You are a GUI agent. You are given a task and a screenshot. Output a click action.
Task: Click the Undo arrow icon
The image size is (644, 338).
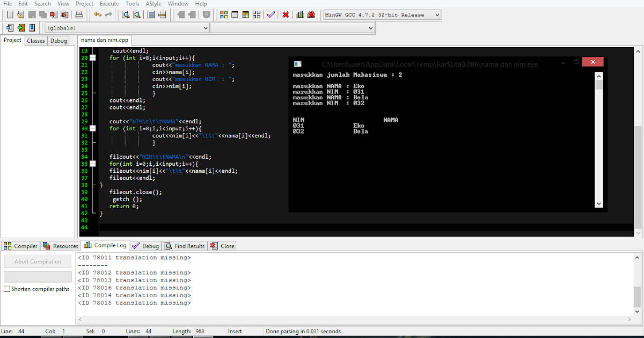tap(97, 14)
